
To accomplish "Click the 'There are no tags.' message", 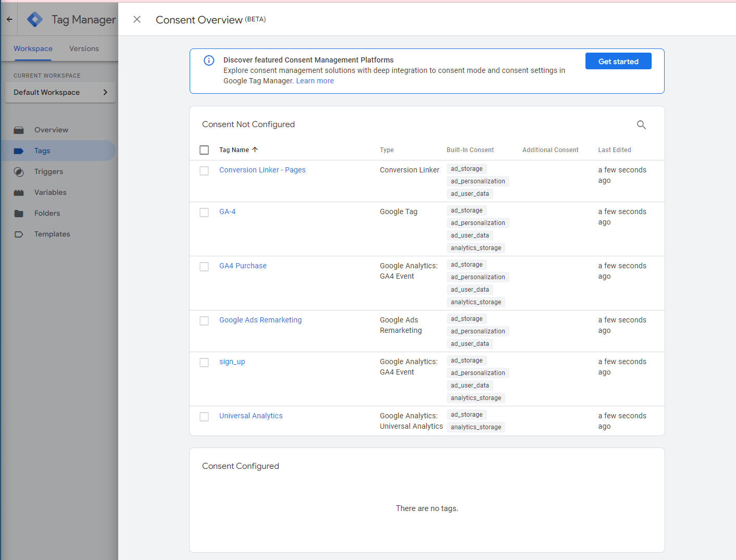I will (x=427, y=508).
